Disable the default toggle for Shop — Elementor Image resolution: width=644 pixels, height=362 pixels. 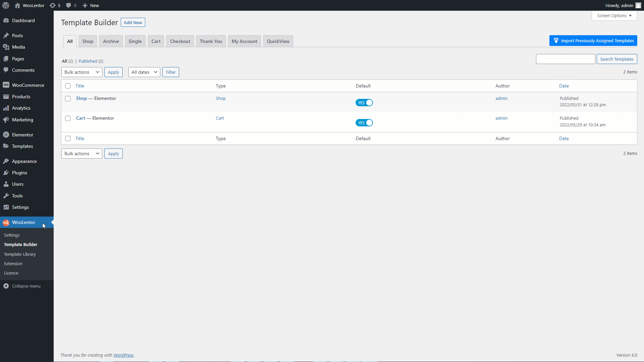coord(364,103)
